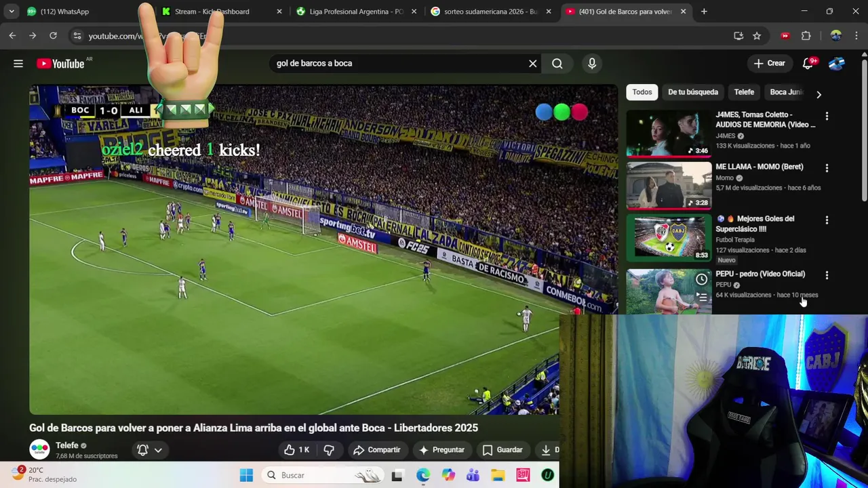Show more filter chips with right arrow
This screenshot has width=868, height=488.
coord(818,94)
